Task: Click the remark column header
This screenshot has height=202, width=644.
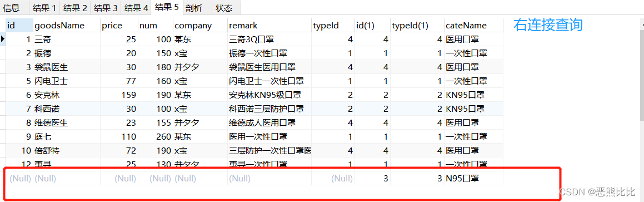Action: [269, 26]
